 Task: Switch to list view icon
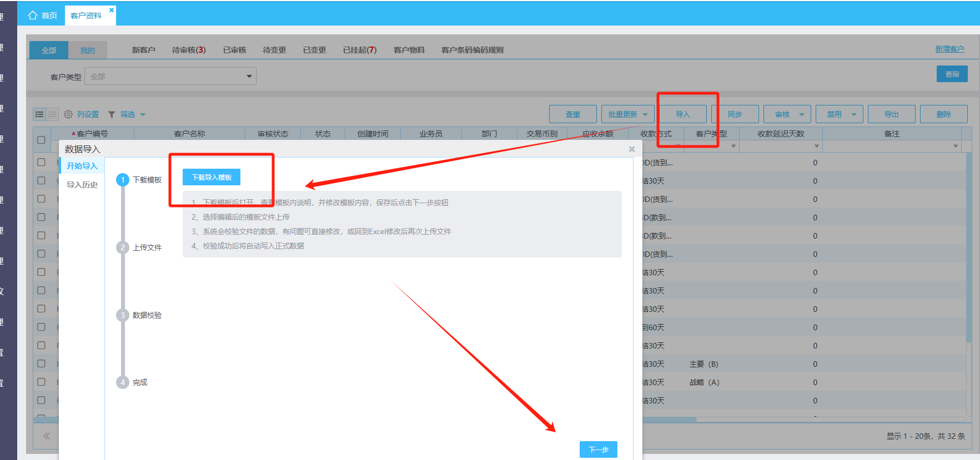click(x=39, y=114)
